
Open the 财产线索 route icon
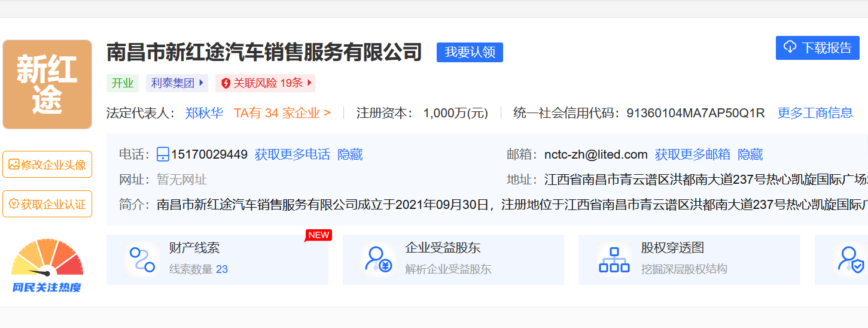point(142,259)
